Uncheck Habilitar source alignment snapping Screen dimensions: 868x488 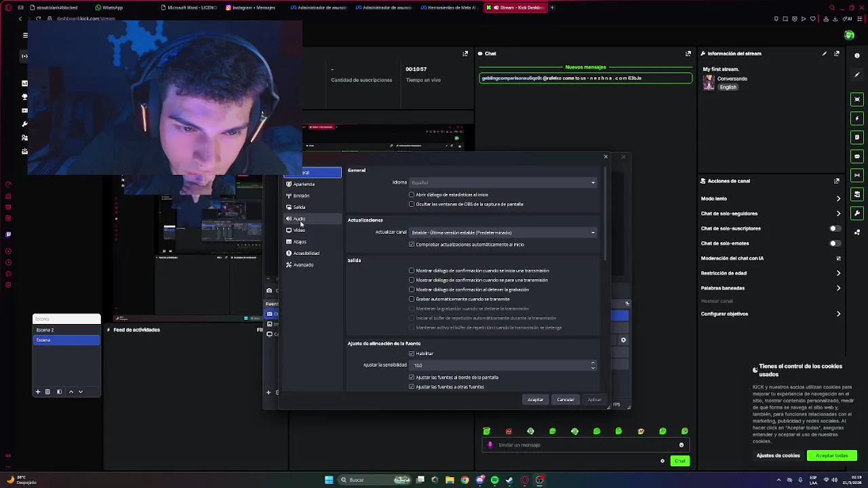tap(412, 354)
